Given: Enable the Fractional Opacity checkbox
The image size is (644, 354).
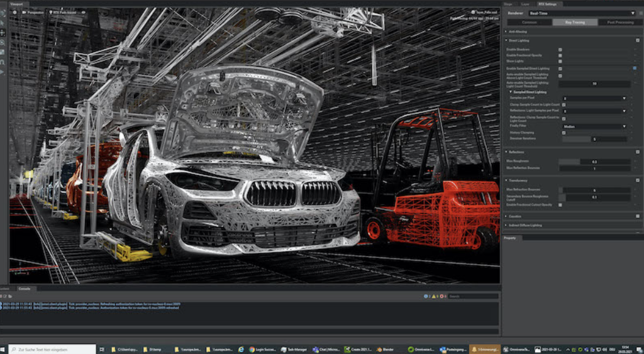Looking at the screenshot, I should (560, 55).
